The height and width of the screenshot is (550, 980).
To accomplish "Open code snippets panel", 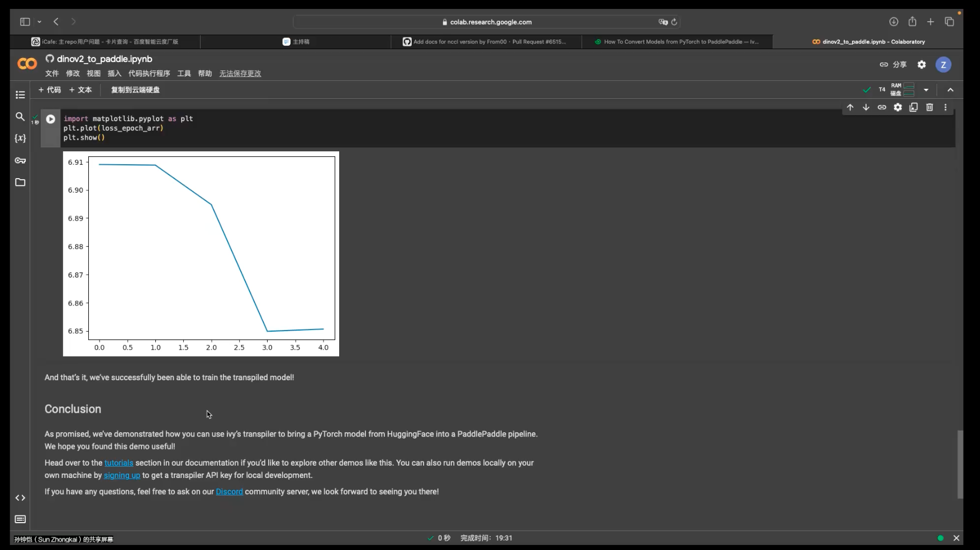I will click(x=20, y=498).
